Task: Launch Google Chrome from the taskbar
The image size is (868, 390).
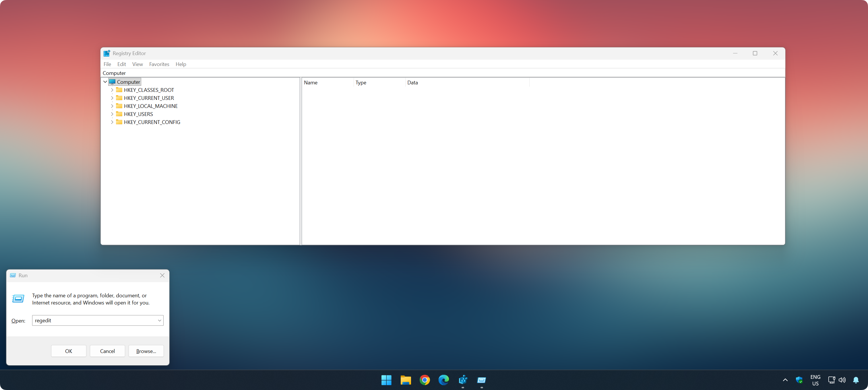Action: click(425, 380)
